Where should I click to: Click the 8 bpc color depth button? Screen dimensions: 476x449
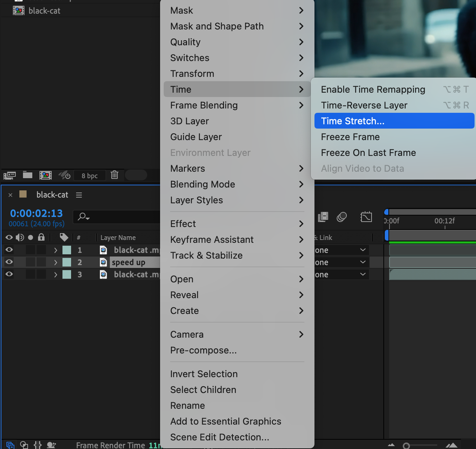click(x=89, y=176)
